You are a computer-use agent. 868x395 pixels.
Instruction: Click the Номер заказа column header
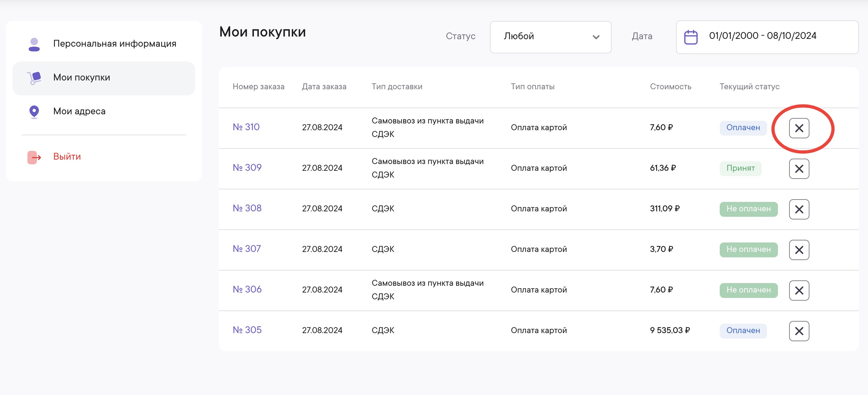[x=258, y=87]
